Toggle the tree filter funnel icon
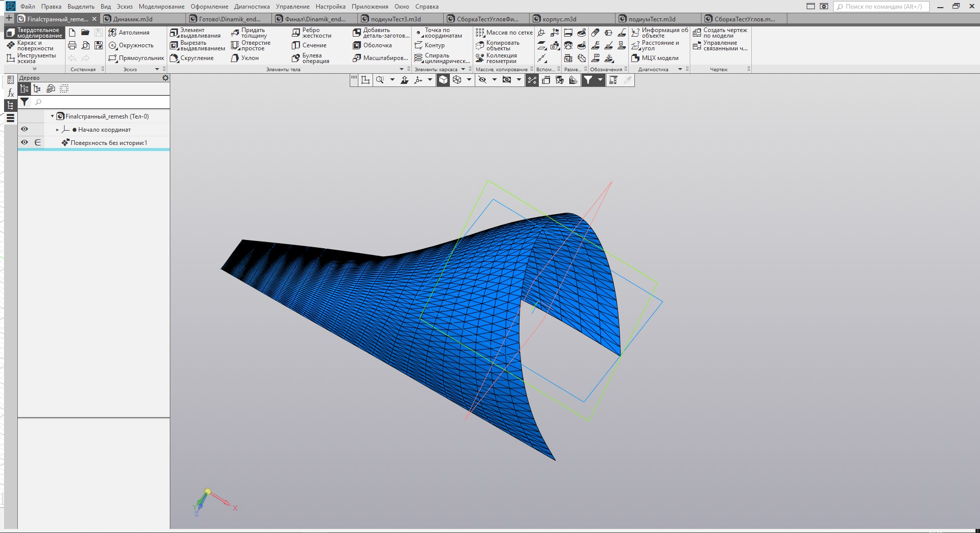Viewport: 980px width, 533px height. pyautogui.click(x=24, y=102)
